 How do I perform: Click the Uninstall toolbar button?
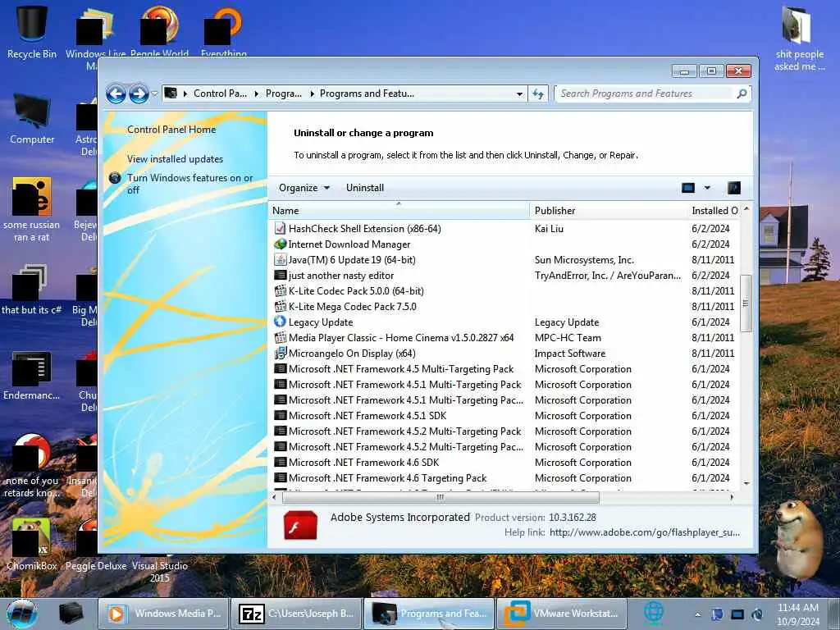click(365, 188)
